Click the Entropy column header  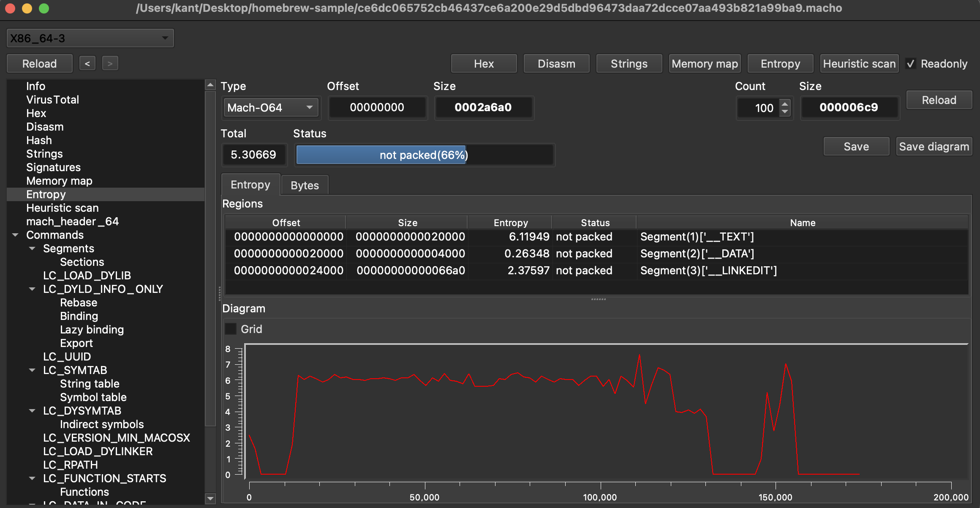[x=510, y=223]
